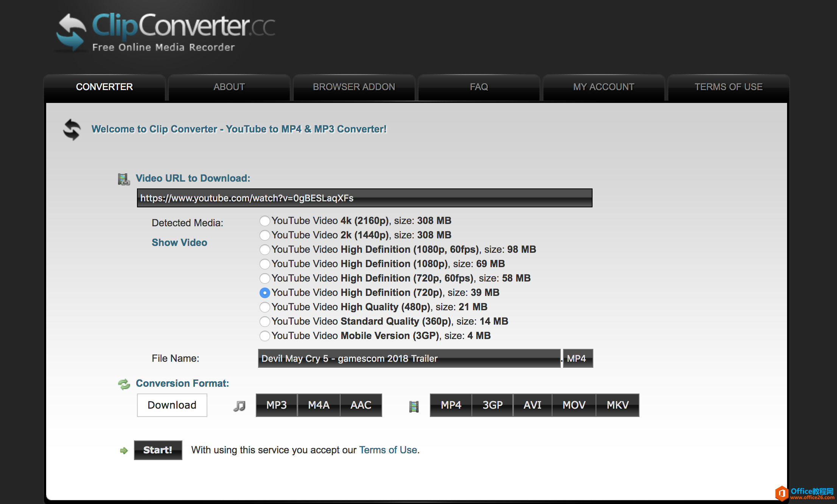Open the FAQ tab
The height and width of the screenshot is (504, 837).
click(x=479, y=87)
